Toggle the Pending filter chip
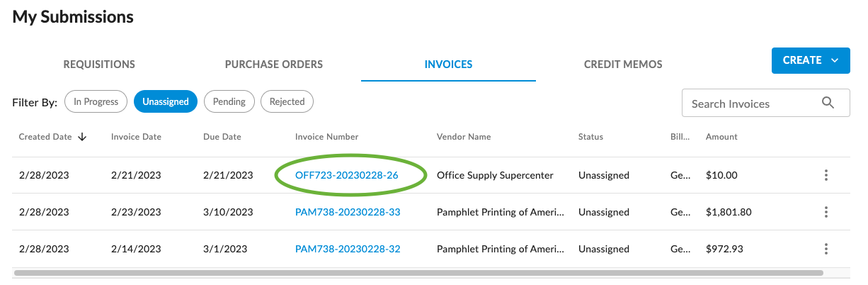The width and height of the screenshot is (868, 285). [x=229, y=101]
